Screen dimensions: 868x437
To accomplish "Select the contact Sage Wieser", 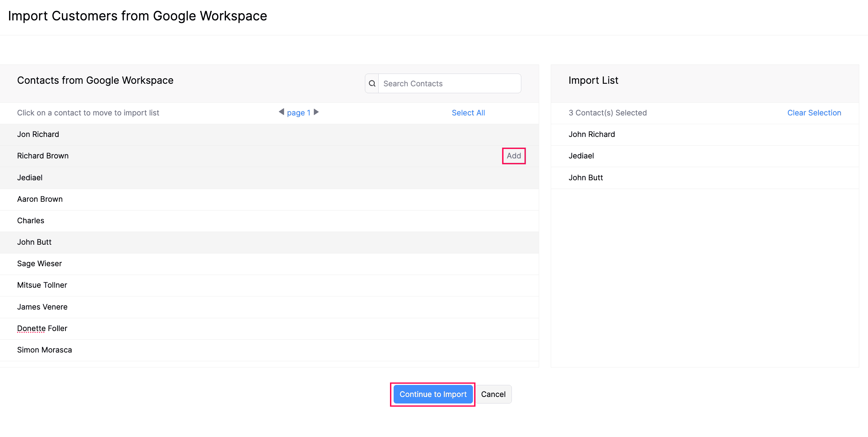I will (39, 263).
